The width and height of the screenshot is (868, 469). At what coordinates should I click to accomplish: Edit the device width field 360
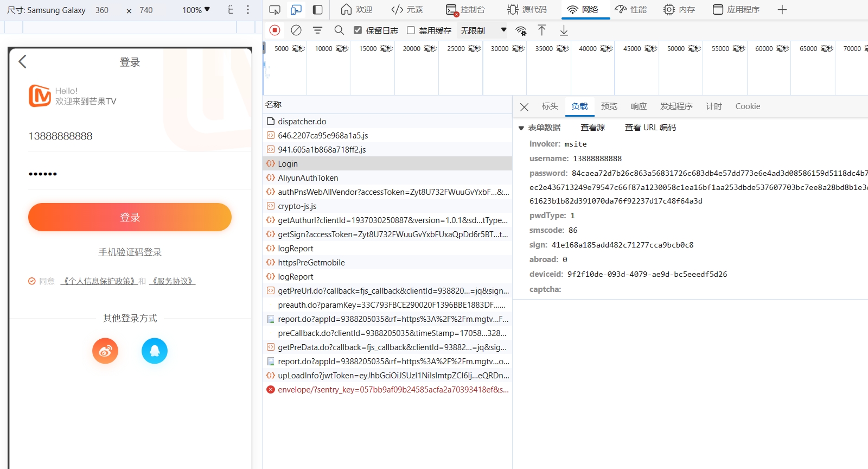pyautogui.click(x=102, y=10)
